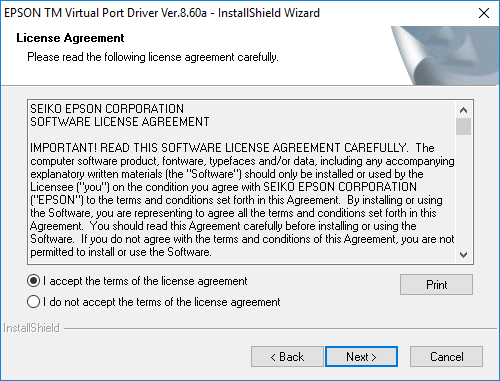500x381 pixels.
Task: Click the scrollbar track below the thumb
Action: click(463, 191)
